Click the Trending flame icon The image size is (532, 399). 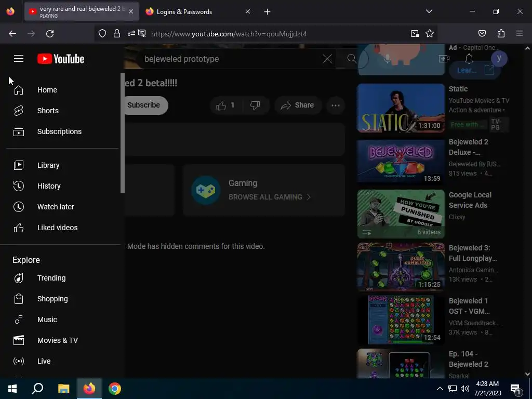pos(19,278)
